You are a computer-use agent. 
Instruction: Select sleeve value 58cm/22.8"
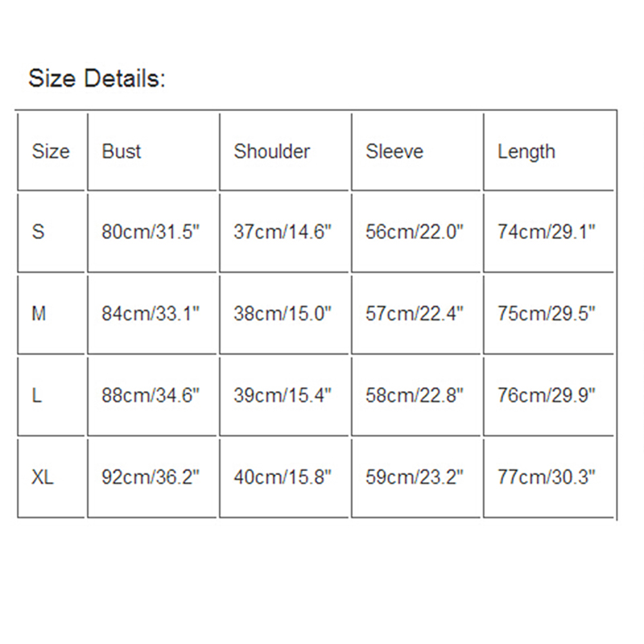click(415, 395)
